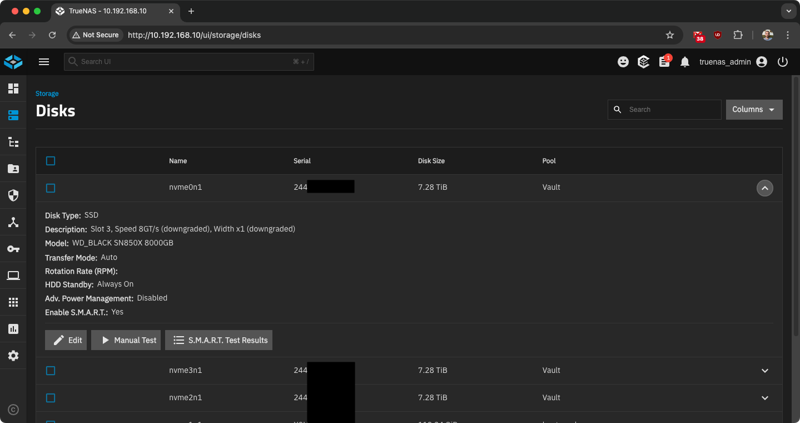Screen dimensions: 800x423
Task: Toggle the select-all disks checkbox
Action: pyautogui.click(x=51, y=161)
